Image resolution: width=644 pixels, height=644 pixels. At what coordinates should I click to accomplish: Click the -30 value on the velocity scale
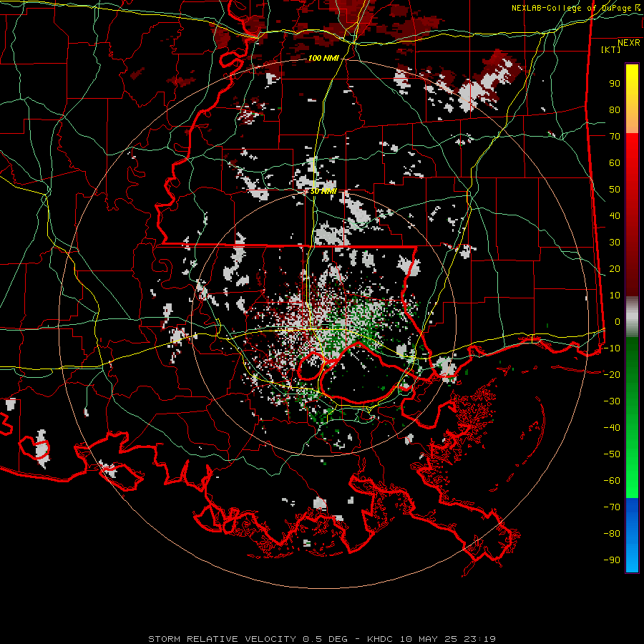tap(612, 401)
